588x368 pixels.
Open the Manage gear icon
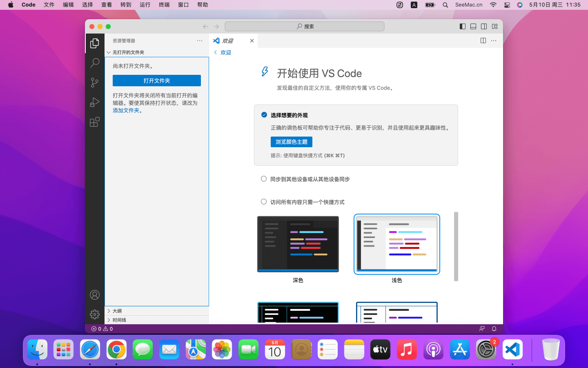pyautogui.click(x=95, y=314)
